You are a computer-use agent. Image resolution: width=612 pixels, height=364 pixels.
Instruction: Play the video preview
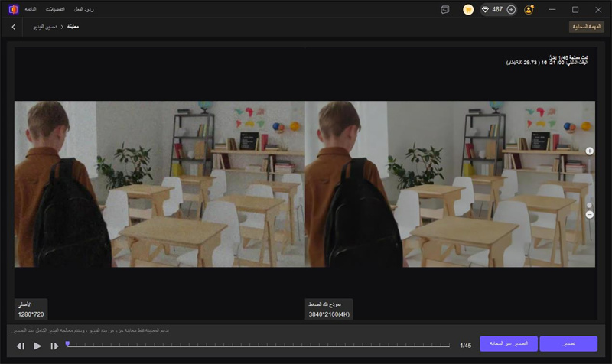37,346
